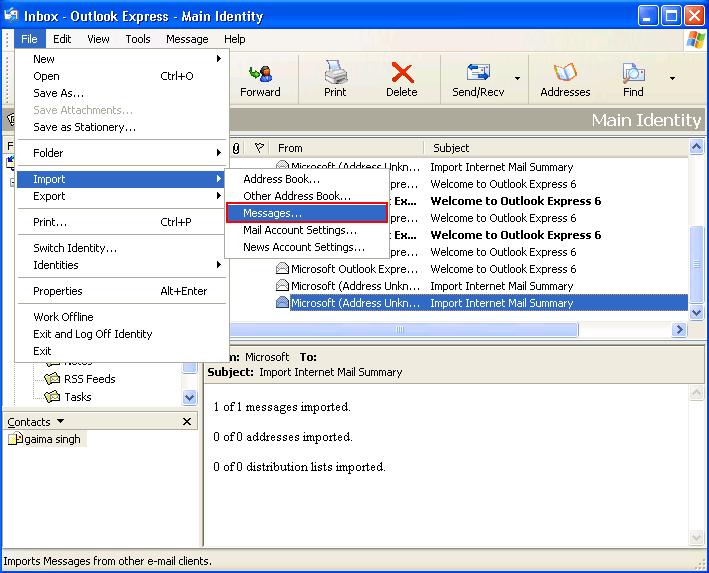Open the File menu
This screenshot has height=573, width=709.
(29, 39)
